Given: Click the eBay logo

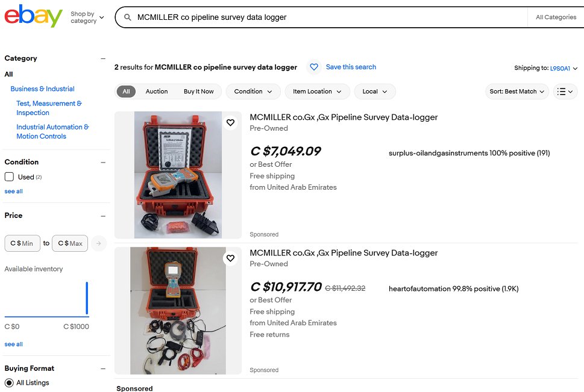Looking at the screenshot, I should [33, 16].
